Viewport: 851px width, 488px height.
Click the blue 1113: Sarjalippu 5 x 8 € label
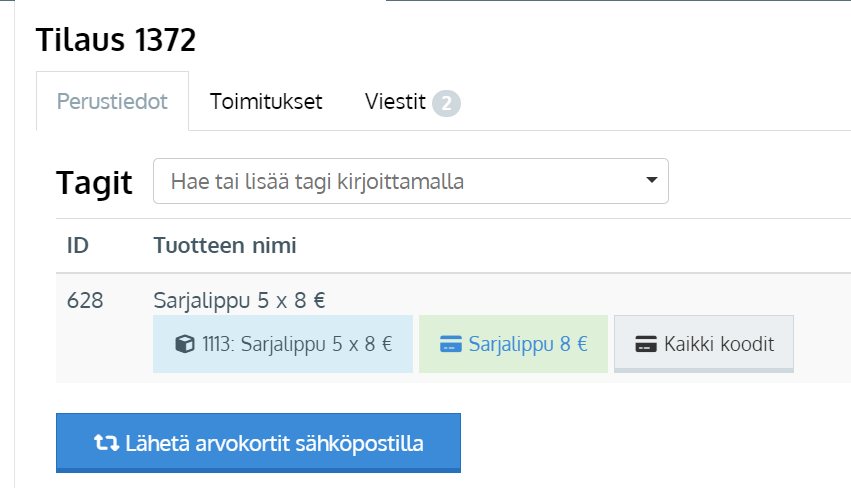point(283,344)
